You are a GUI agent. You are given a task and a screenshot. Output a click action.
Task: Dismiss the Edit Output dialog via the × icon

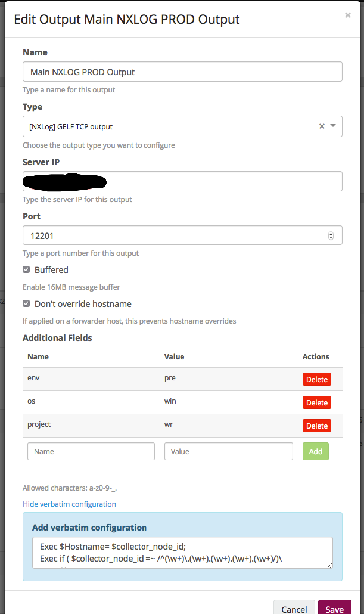click(x=347, y=15)
